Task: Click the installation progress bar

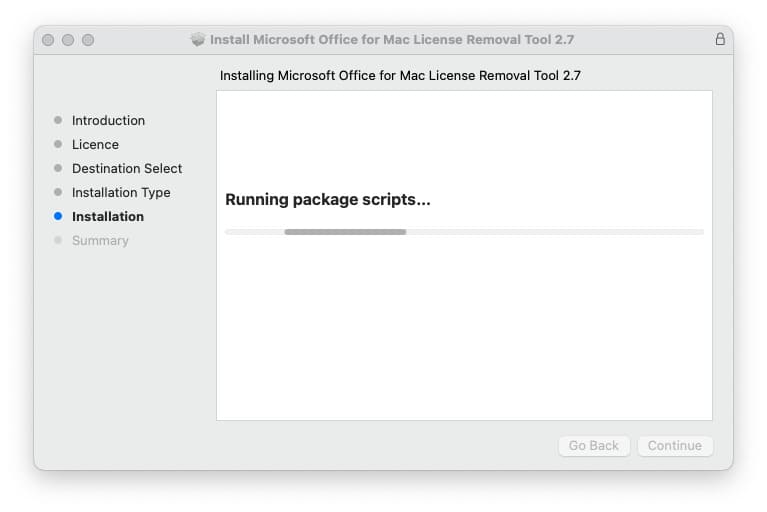Action: 464,232
